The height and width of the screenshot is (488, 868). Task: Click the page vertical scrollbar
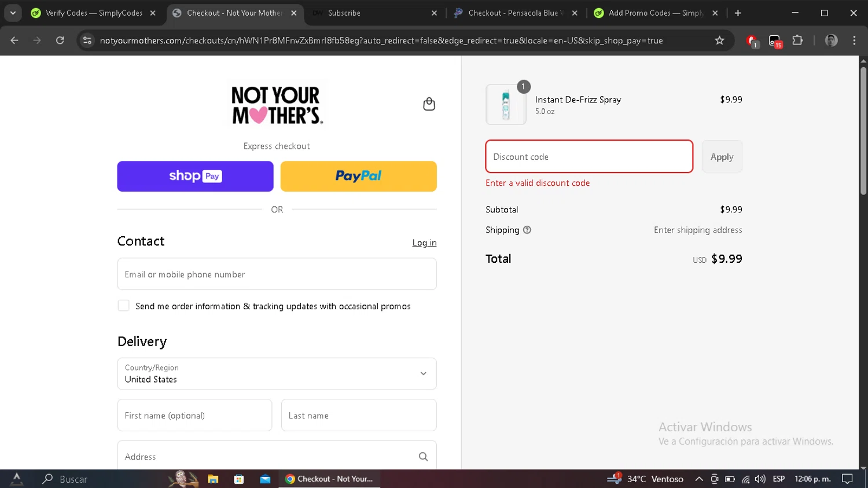point(863,130)
